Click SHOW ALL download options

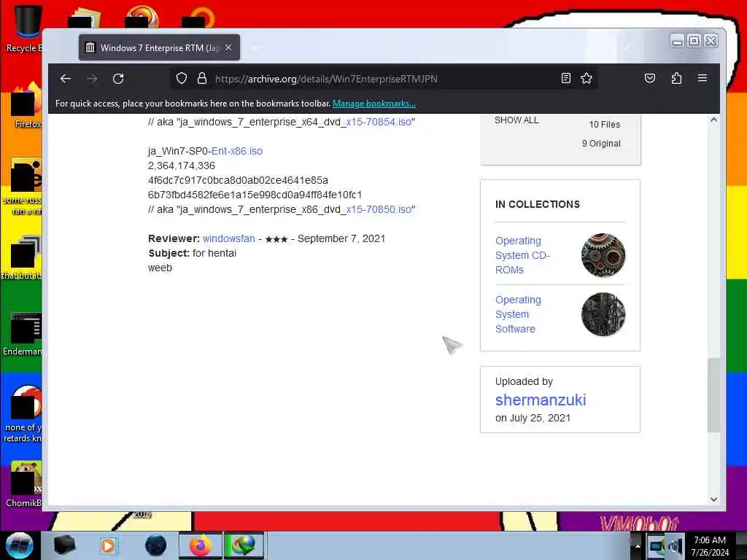516,120
